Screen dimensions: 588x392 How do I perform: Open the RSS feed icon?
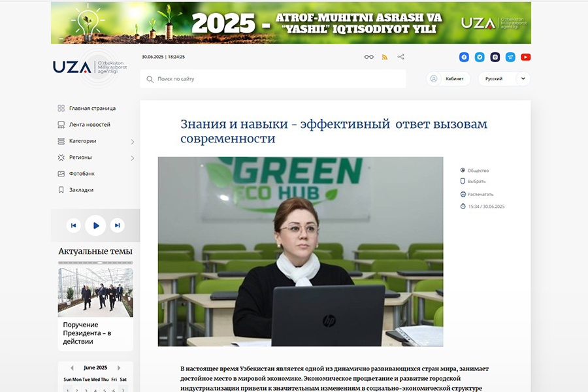(x=385, y=57)
